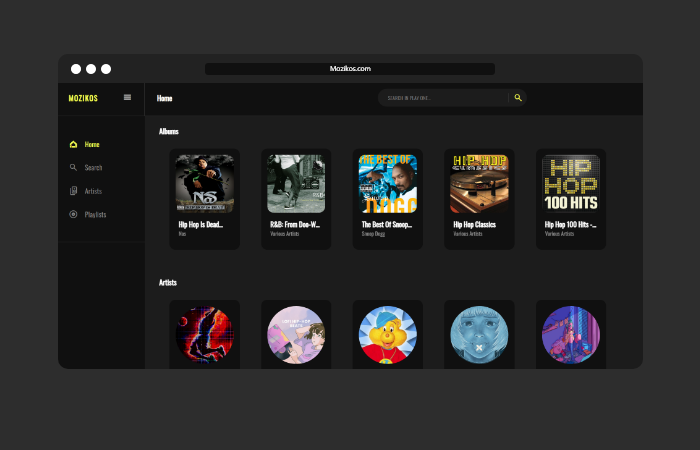Click the 'Hip Hop 100 Hits -...' title
Image resolution: width=700 pixels, height=450 pixels.
570,225
